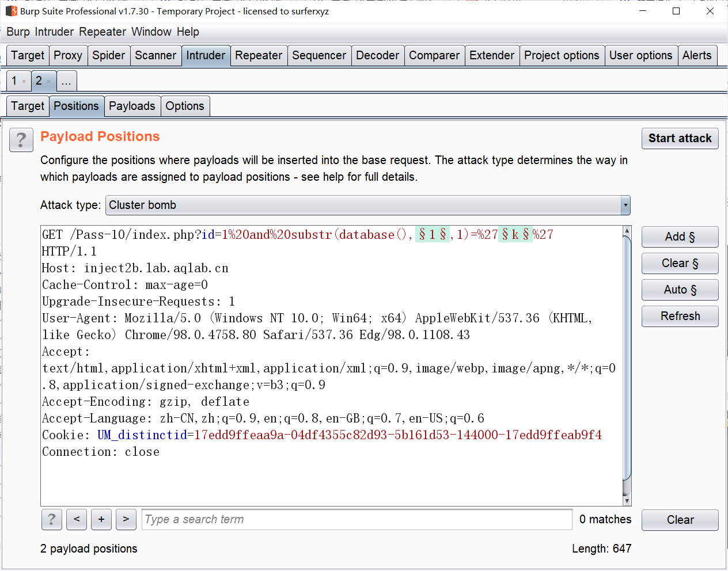
Task: Select the Positions sub-tab
Action: [x=76, y=106]
